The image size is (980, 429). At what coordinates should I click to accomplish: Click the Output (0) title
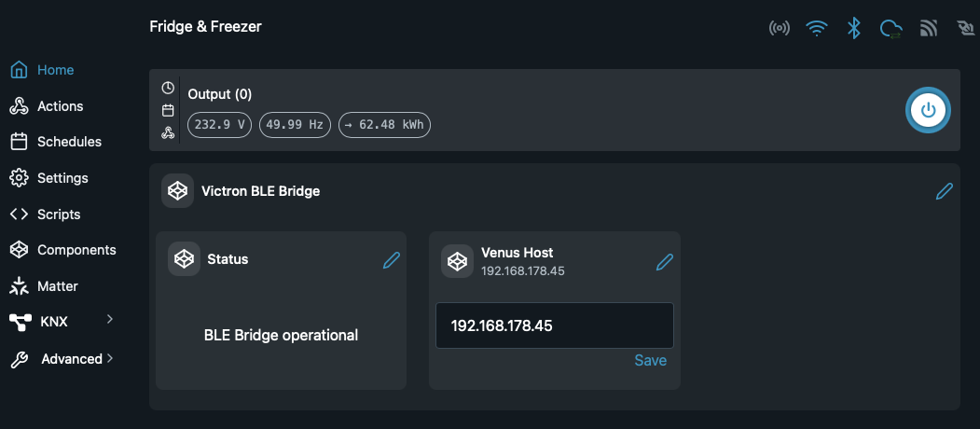pos(220,94)
